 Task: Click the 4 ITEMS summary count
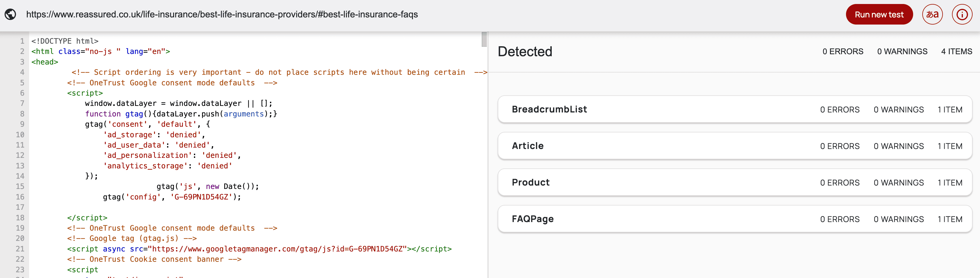[956, 52]
